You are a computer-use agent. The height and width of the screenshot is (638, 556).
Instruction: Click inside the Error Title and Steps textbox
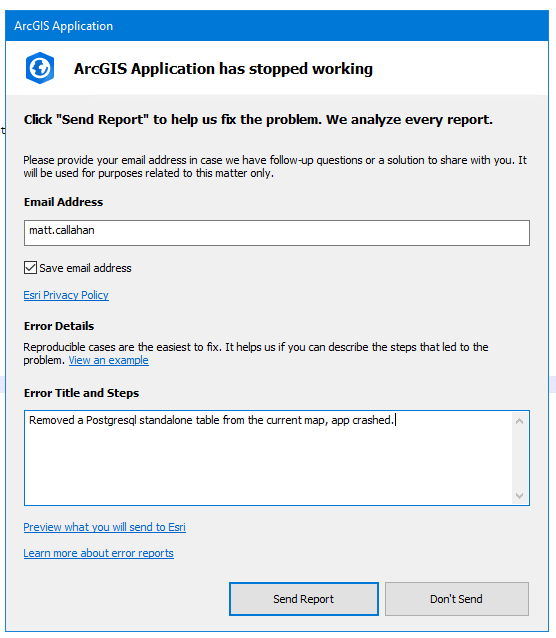(x=269, y=458)
